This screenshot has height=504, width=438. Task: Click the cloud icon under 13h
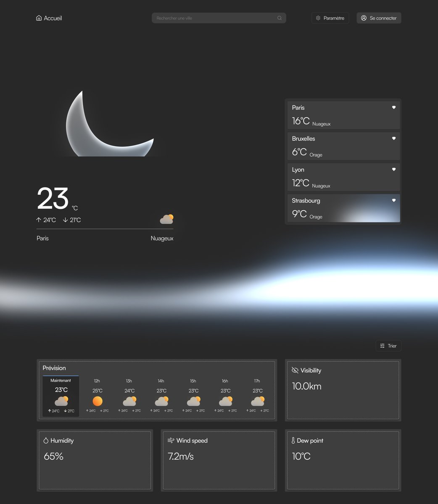tap(129, 401)
